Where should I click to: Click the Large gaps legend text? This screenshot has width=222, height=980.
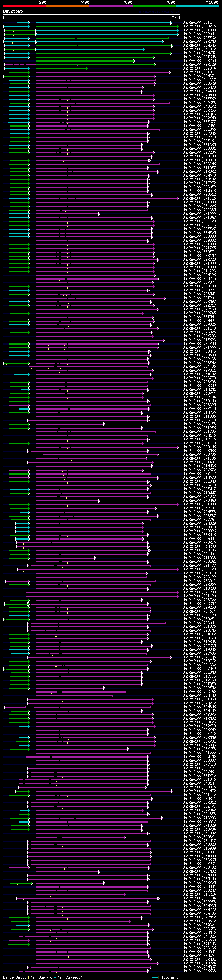tap(43, 977)
